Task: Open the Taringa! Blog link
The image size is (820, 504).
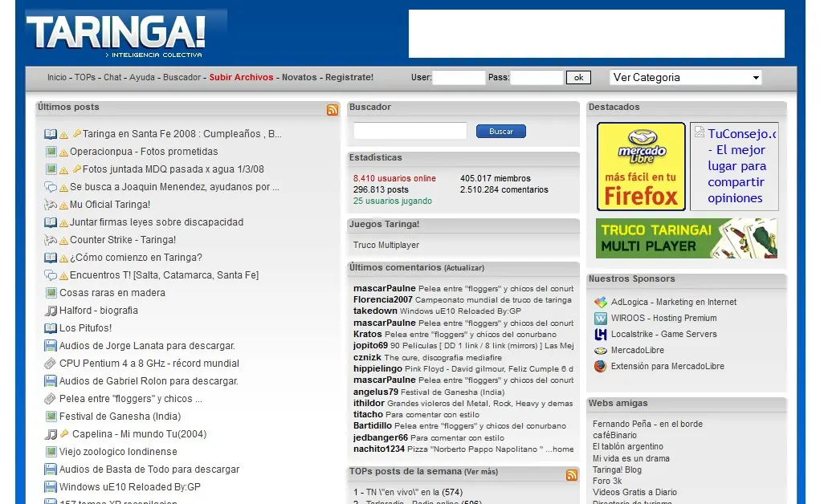Action: coord(617,470)
